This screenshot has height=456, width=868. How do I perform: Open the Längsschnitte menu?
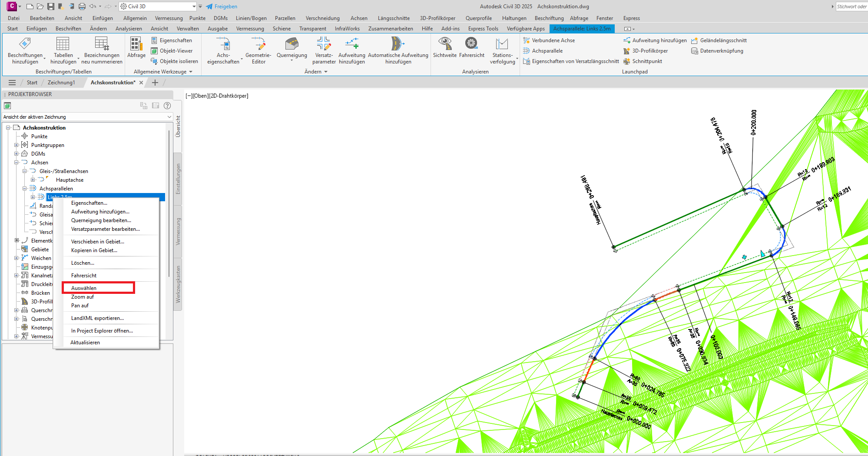pyautogui.click(x=394, y=18)
